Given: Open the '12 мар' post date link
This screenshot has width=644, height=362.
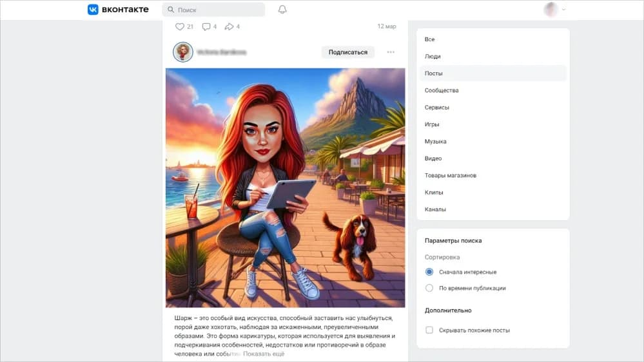Looking at the screenshot, I should coord(387,26).
